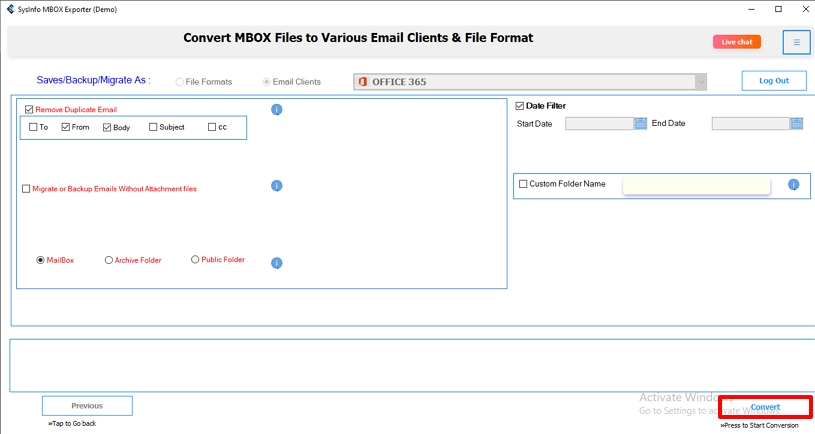Screen dimensions: 815x434
Task: Click info icon beside Custom Folder Name
Action: point(793,185)
